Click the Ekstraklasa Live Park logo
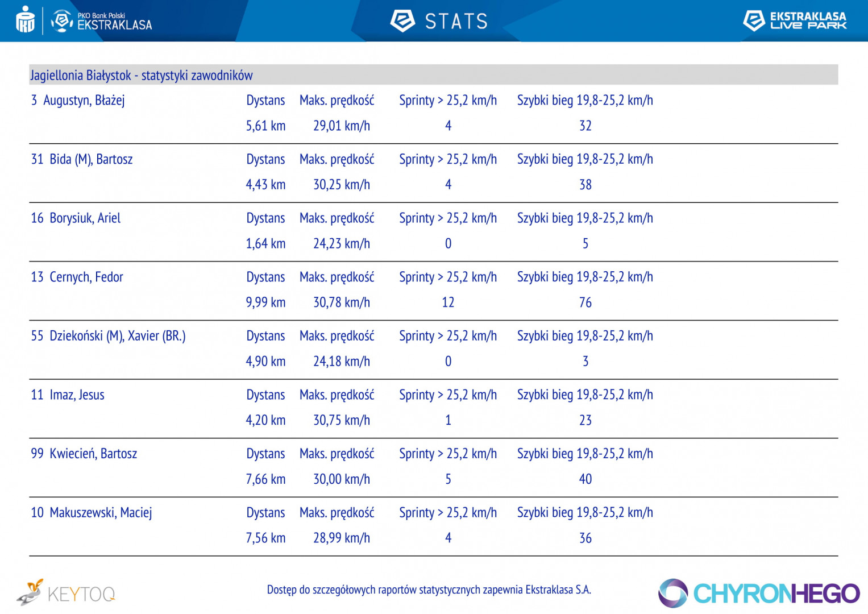 click(795, 20)
